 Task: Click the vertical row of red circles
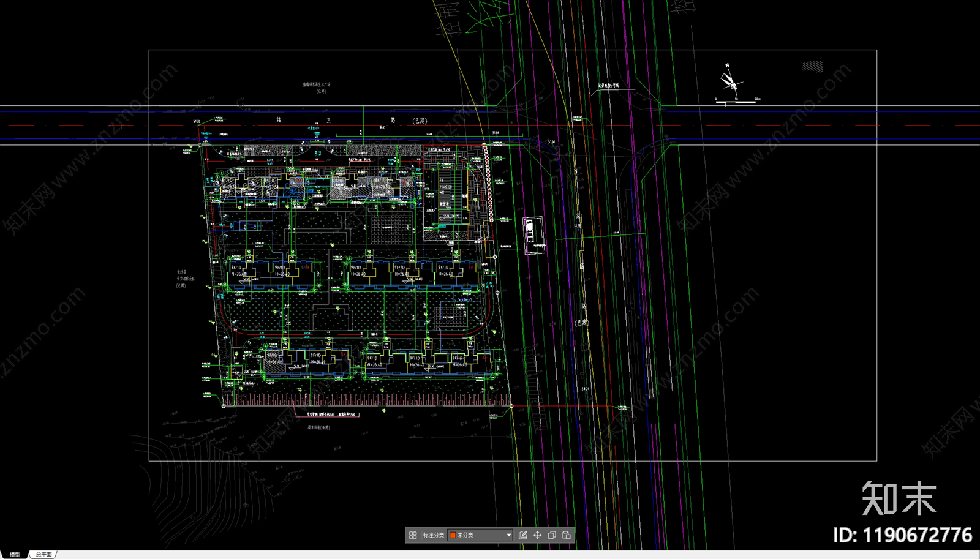click(x=488, y=182)
